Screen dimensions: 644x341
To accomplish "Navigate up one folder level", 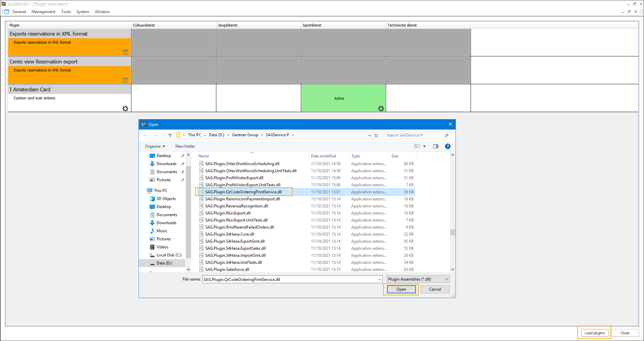I will point(170,135).
